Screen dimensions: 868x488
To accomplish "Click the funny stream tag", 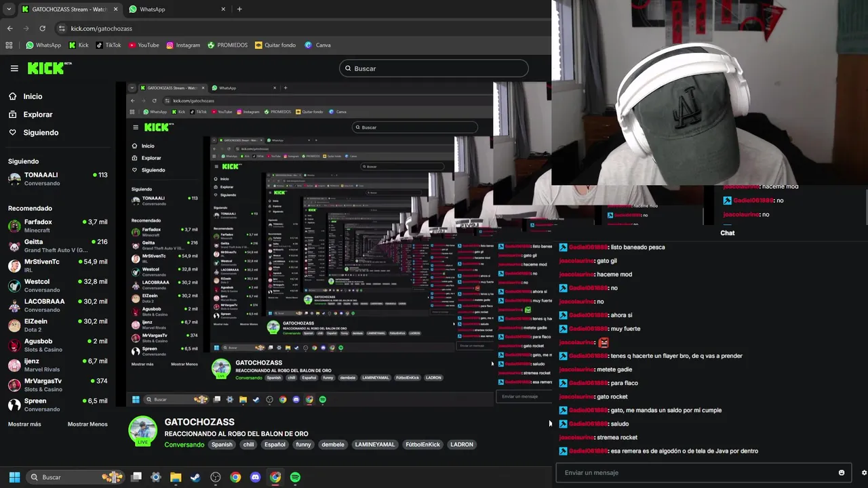I will point(303,445).
